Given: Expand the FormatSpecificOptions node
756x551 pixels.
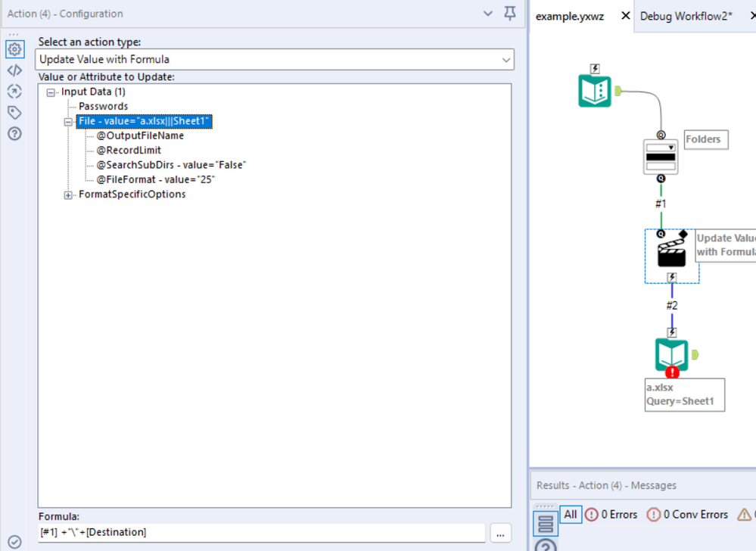Looking at the screenshot, I should pyautogui.click(x=68, y=195).
